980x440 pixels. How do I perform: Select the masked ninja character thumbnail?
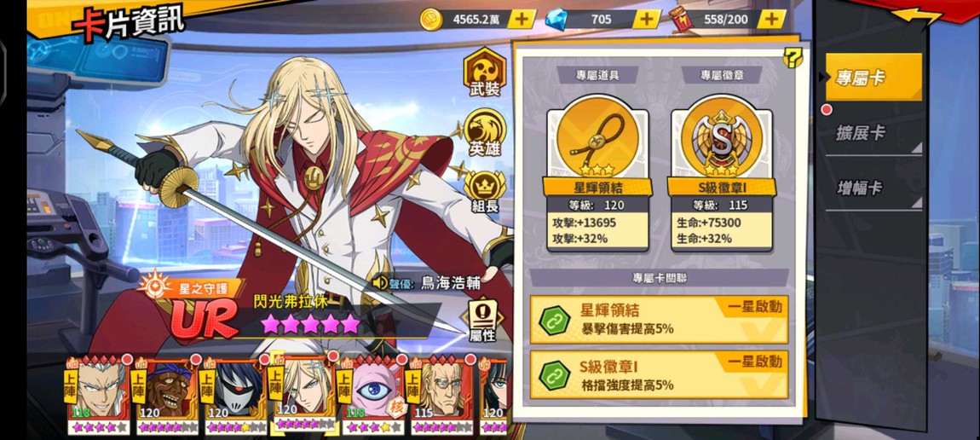pos(235,394)
